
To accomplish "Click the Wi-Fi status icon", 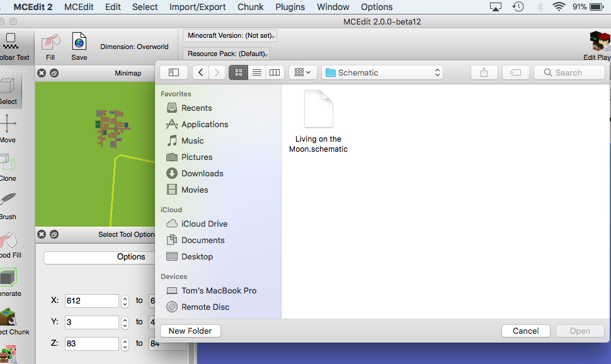I will 559,7.
